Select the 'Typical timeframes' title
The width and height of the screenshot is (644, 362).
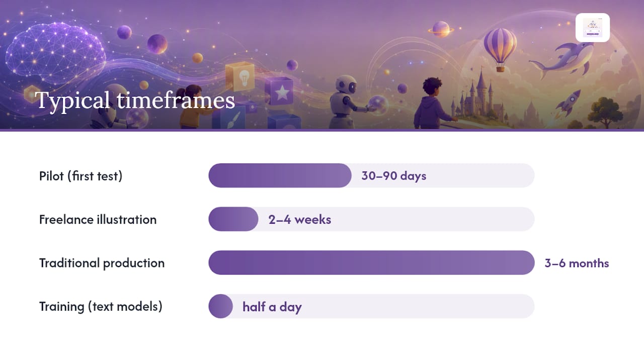pyautogui.click(x=135, y=100)
